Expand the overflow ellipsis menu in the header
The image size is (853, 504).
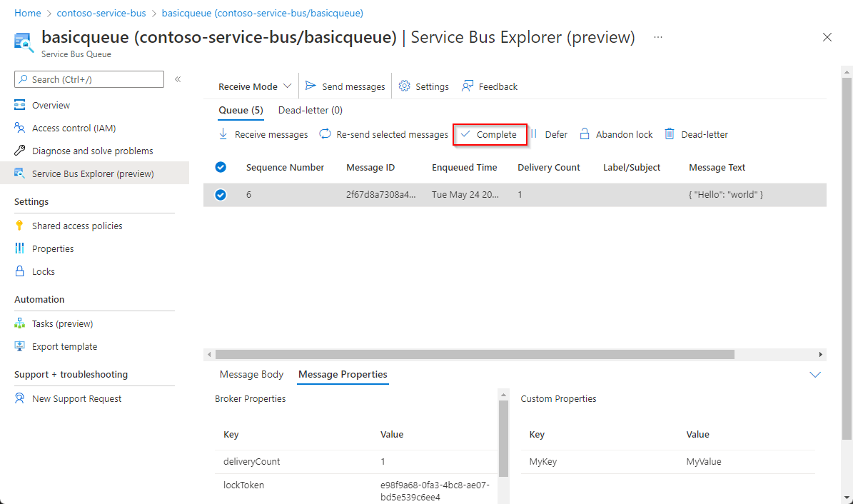point(657,37)
